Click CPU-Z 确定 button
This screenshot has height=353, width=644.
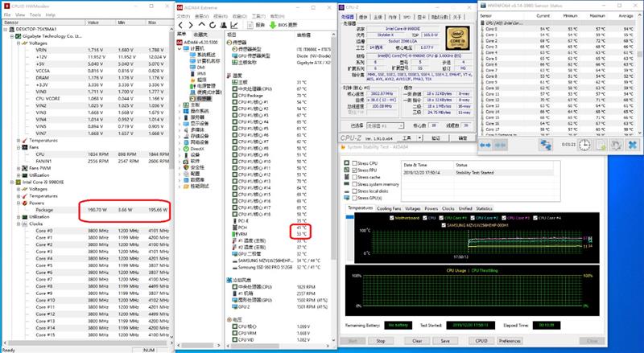coord(463,138)
